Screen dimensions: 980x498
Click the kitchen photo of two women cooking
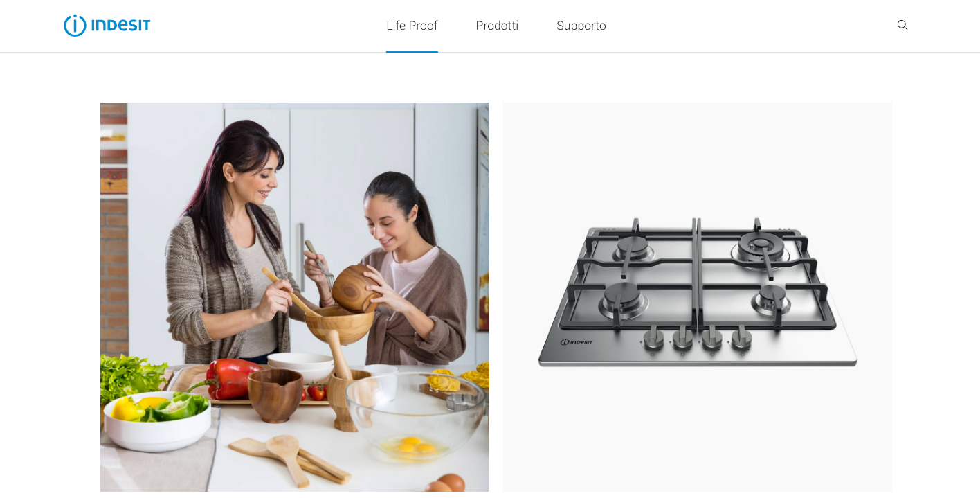tap(295, 297)
